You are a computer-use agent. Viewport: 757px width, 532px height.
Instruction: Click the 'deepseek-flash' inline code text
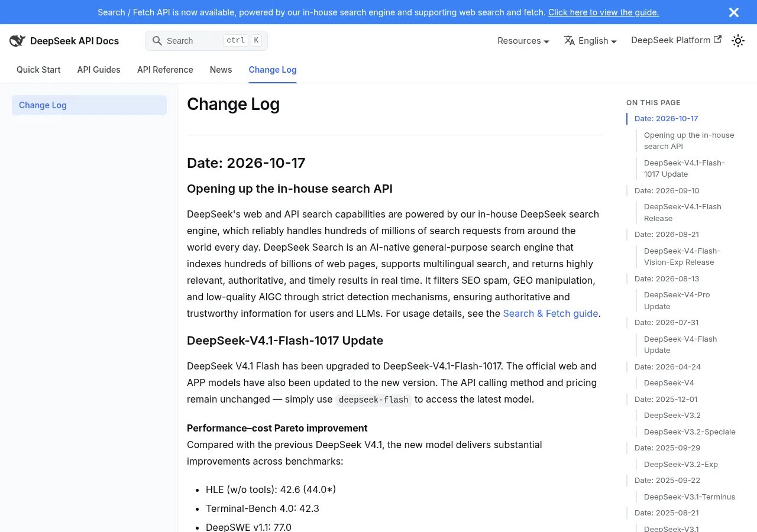click(x=374, y=400)
